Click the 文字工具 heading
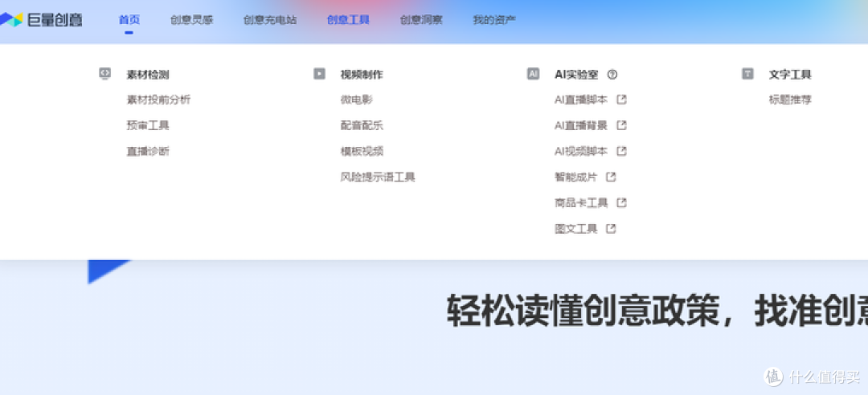868x395 pixels. [x=790, y=74]
